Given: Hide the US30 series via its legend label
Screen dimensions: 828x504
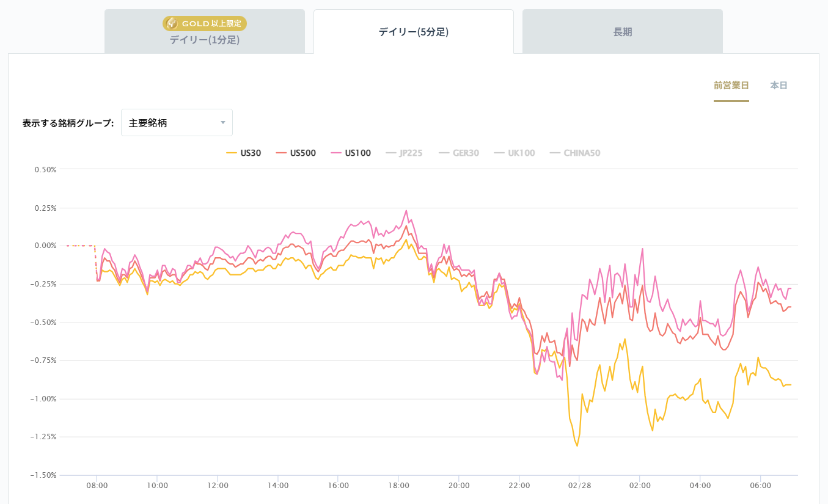Looking at the screenshot, I should [x=251, y=153].
